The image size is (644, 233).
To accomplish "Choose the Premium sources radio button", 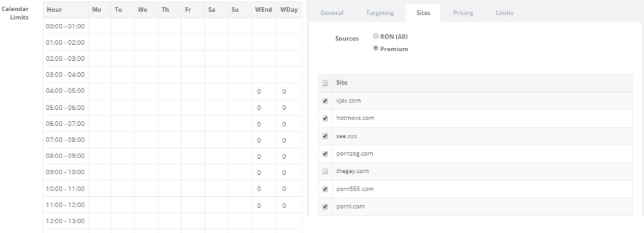I will click(x=375, y=48).
